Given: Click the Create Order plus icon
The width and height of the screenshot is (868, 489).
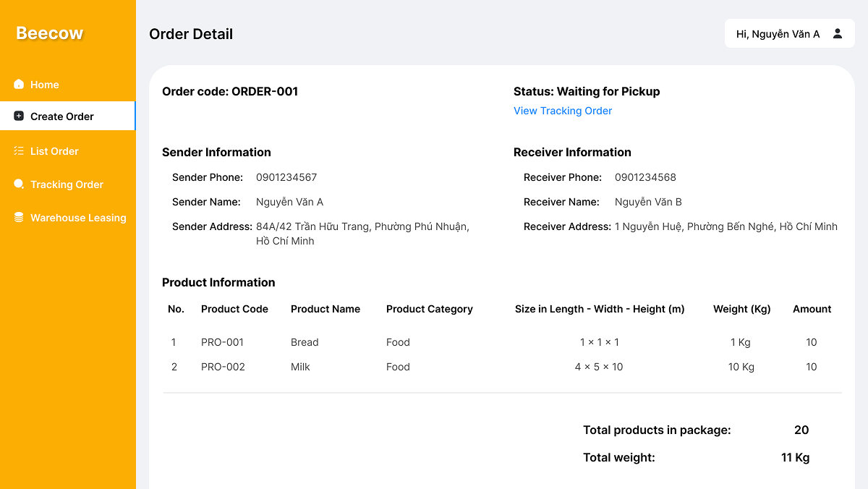Looking at the screenshot, I should tap(19, 116).
